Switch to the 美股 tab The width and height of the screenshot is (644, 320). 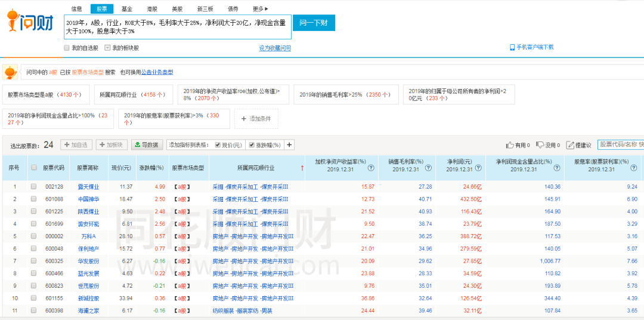177,8
